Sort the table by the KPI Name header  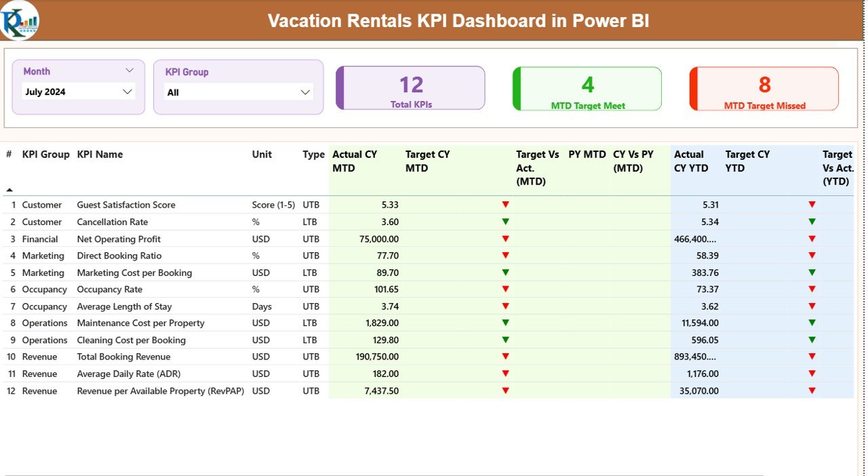point(100,155)
